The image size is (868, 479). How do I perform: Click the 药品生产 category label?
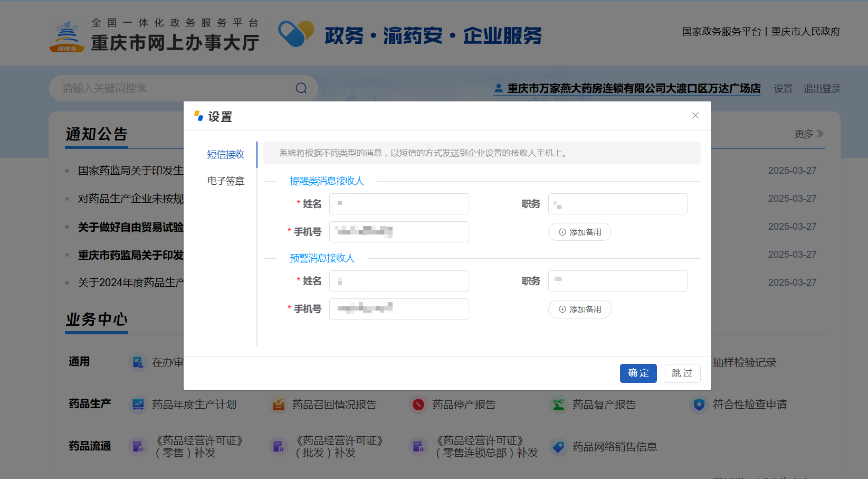90,404
